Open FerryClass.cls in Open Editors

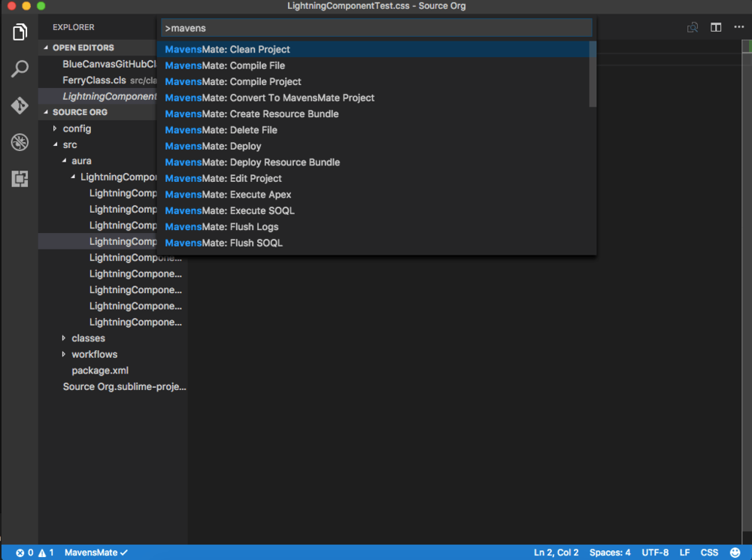click(94, 80)
